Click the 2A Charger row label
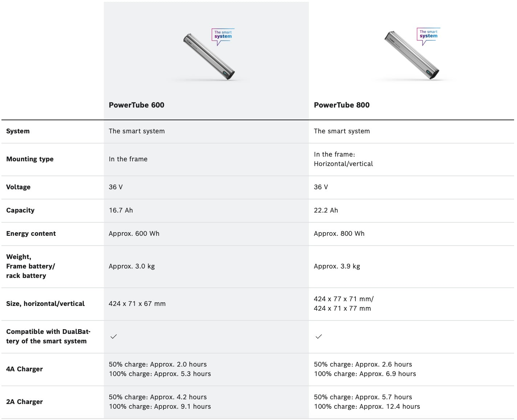Screen dimensions: 517x420 point(24,402)
